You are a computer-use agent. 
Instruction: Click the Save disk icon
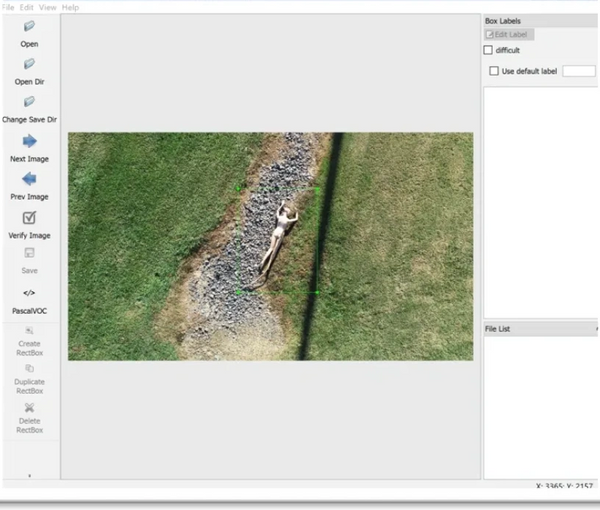coord(29,254)
